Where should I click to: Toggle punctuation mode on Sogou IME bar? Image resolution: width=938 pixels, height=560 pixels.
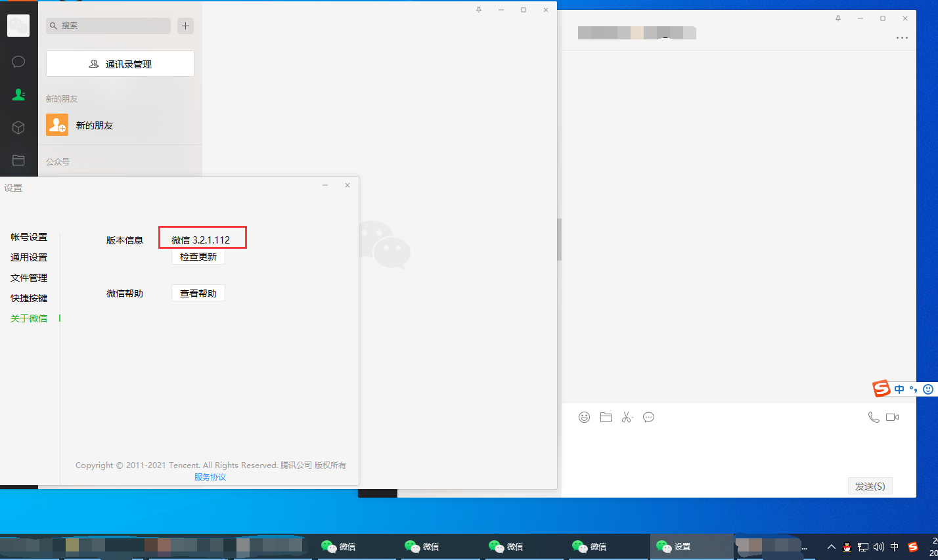[914, 389]
